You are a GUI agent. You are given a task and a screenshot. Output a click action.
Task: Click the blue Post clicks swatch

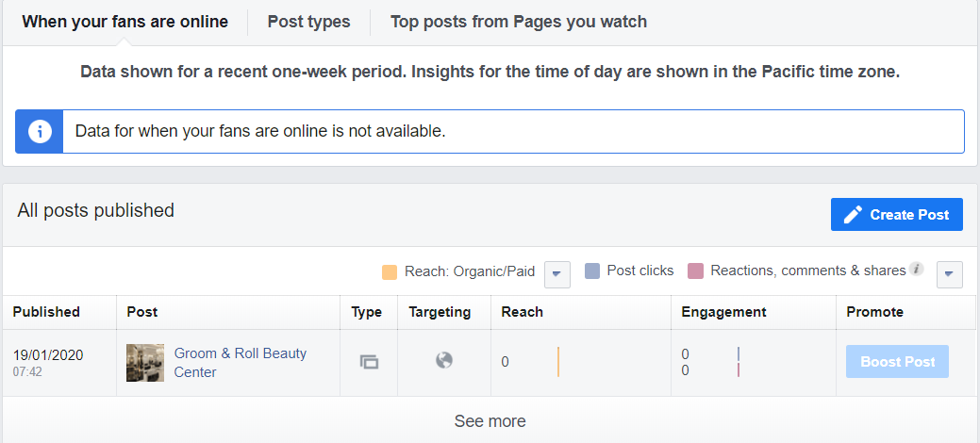[x=592, y=271]
